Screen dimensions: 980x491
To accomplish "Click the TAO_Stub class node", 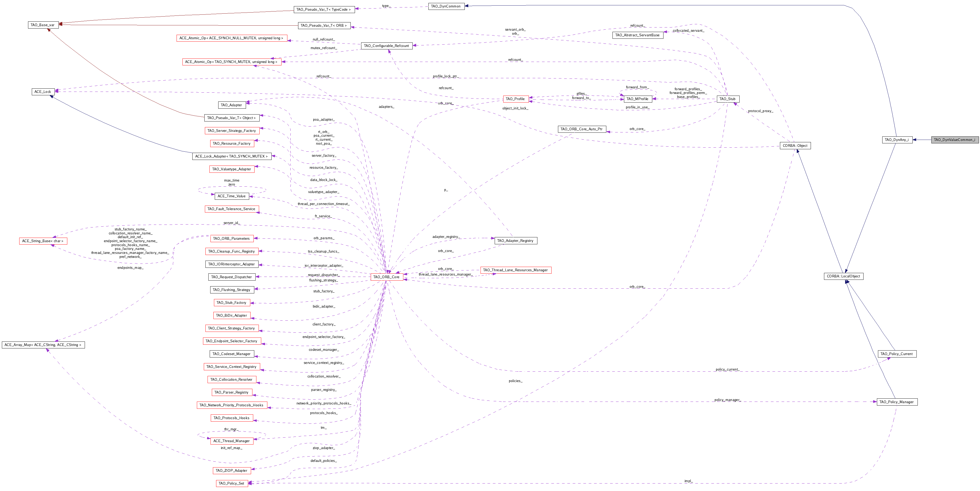I will [x=727, y=99].
